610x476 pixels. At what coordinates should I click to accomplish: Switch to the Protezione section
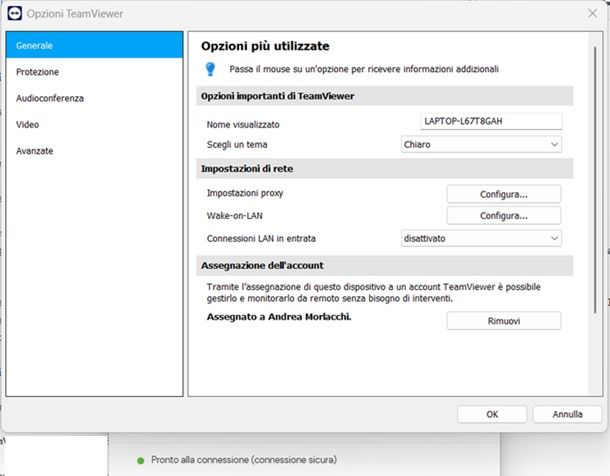[95, 72]
